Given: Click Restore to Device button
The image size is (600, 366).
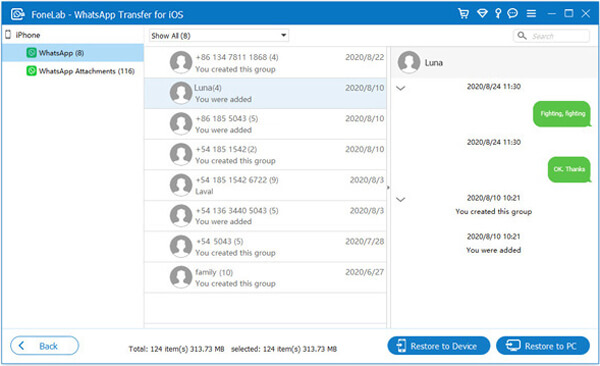Looking at the screenshot, I should (x=439, y=346).
